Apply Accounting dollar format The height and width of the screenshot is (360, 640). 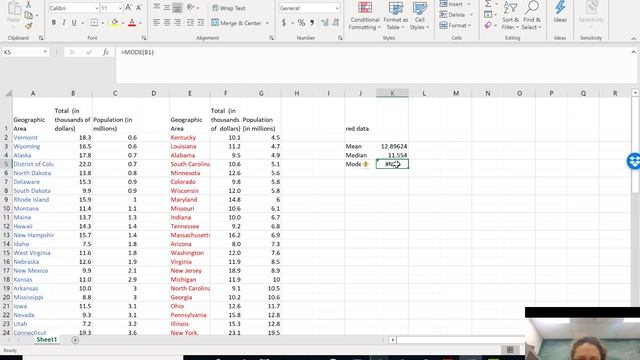(284, 23)
